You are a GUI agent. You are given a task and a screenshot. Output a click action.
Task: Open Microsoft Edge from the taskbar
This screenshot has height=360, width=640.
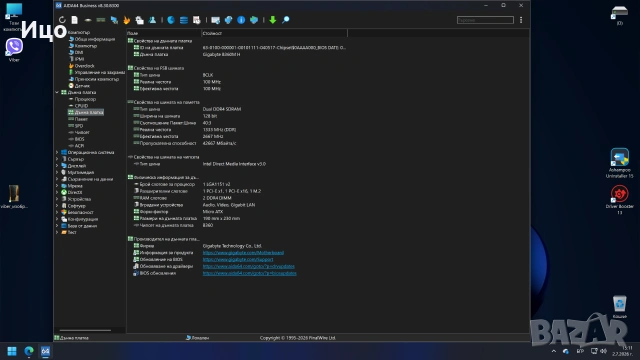[x=29, y=351]
